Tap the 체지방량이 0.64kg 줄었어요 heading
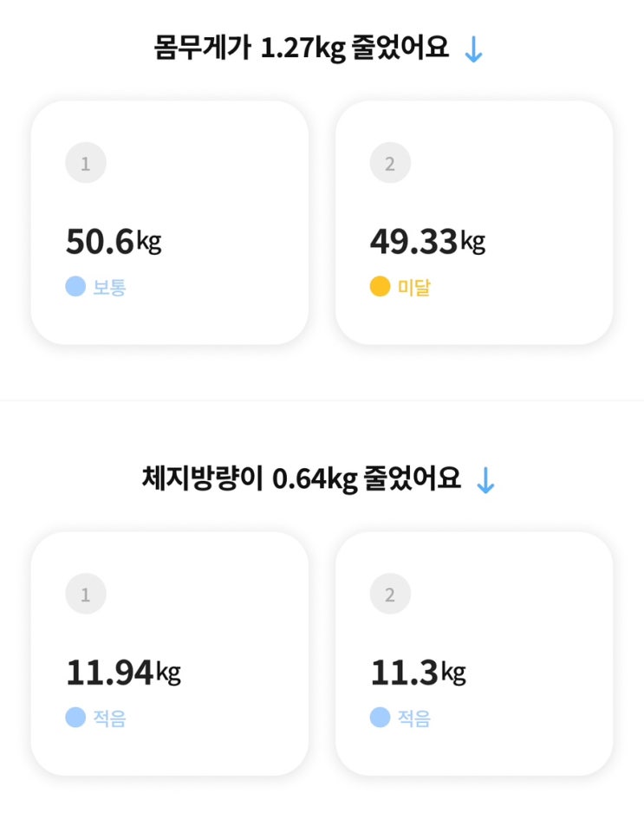The image size is (644, 826). tap(302, 478)
